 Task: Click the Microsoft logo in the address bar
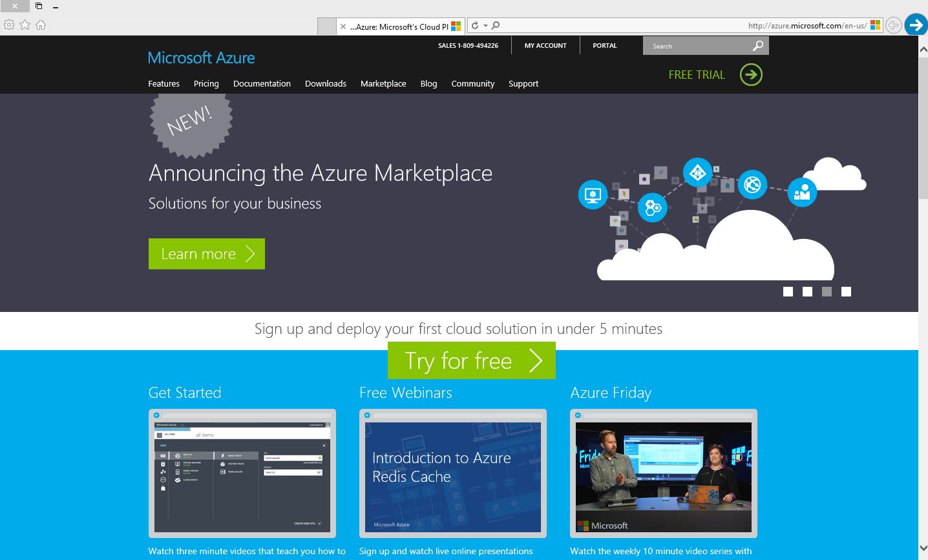point(875,25)
